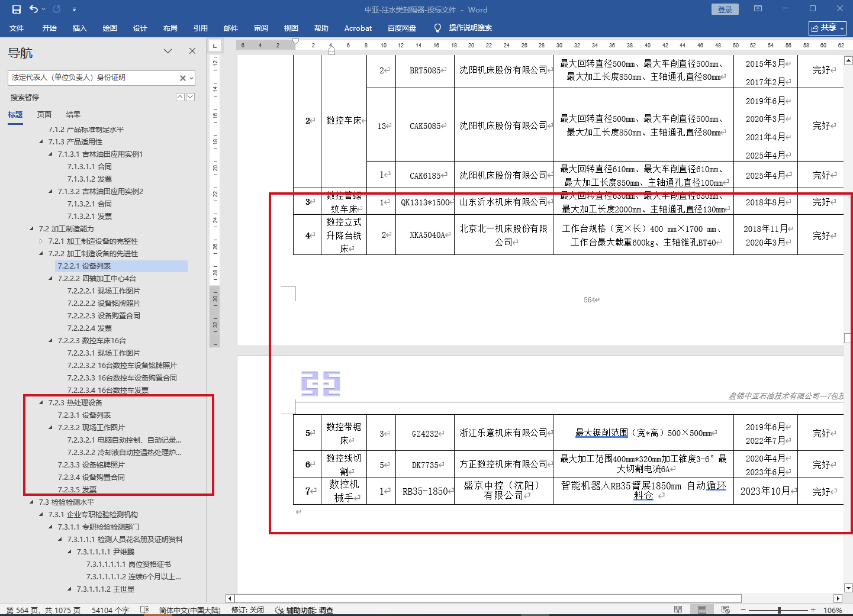Click the 共享 share button

point(828,28)
